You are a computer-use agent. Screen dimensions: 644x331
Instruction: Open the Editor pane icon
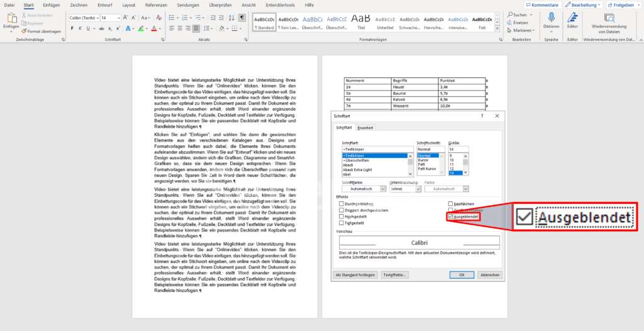coord(572,17)
